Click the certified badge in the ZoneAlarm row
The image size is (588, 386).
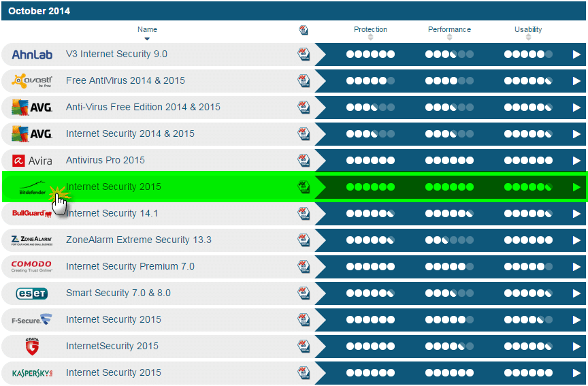point(304,240)
